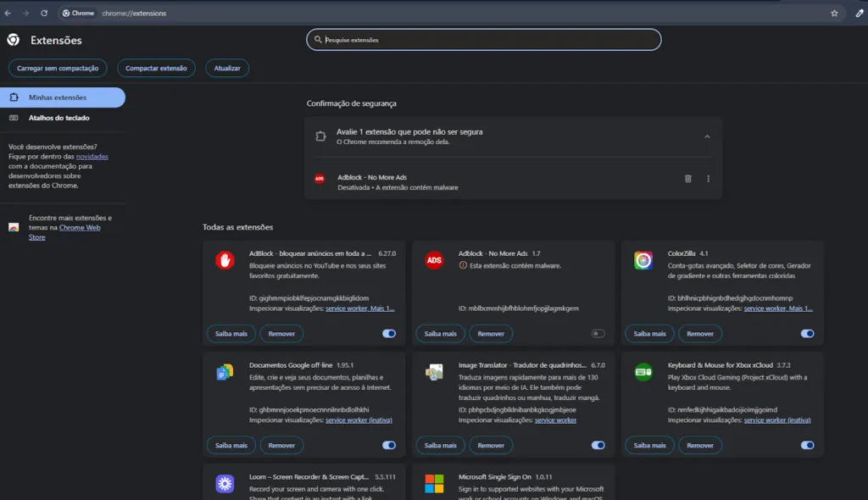The image size is (868, 500).
Task: Click the small ADS icon in safety list
Action: (320, 178)
